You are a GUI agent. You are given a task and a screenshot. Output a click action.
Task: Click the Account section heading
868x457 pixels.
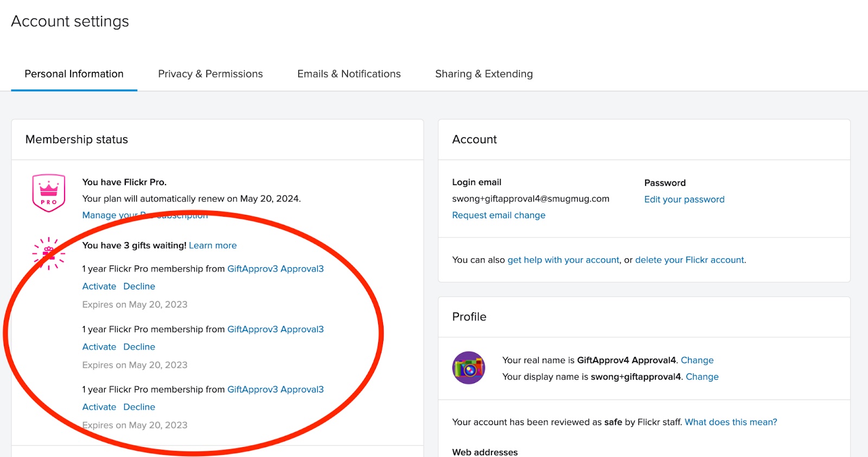click(475, 139)
